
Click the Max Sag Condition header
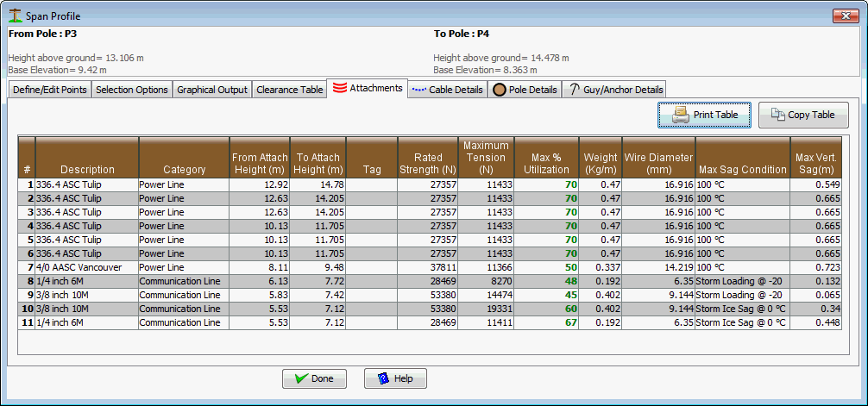(x=742, y=157)
